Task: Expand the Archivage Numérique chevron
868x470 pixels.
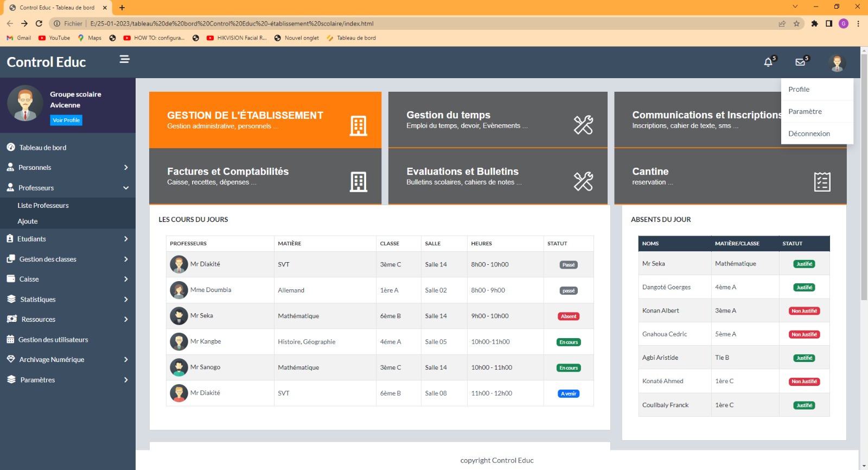Action: click(126, 359)
